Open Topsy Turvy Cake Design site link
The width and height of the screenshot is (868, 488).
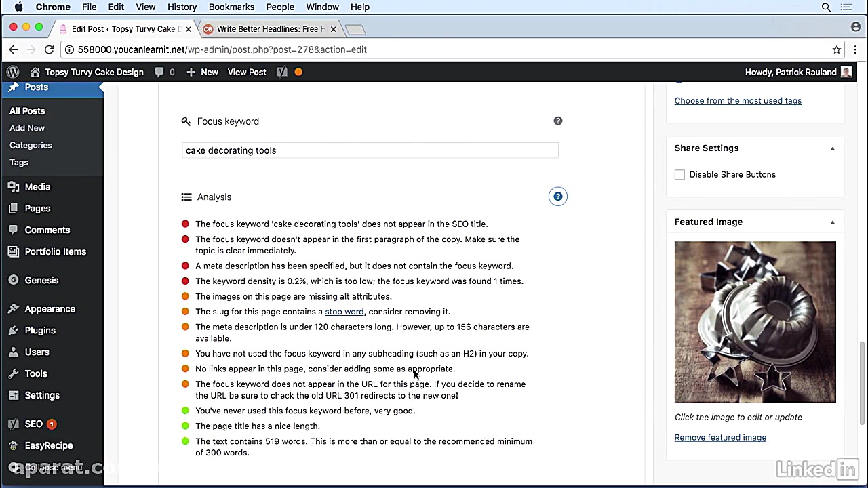[x=87, y=72]
